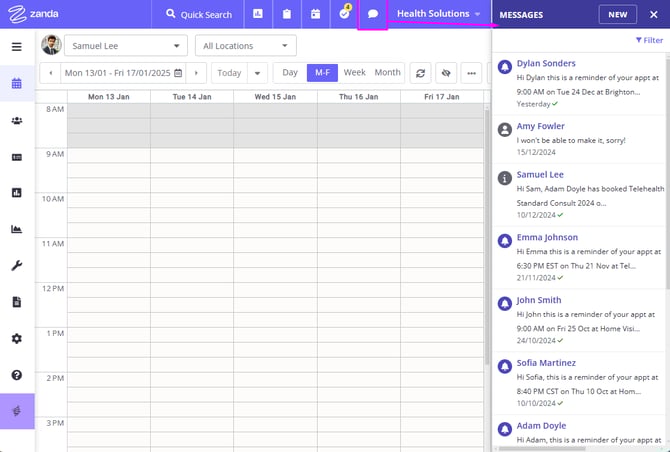Screen dimensions: 670x452
Task: Click the Filter link in Messages
Action: [x=649, y=41]
